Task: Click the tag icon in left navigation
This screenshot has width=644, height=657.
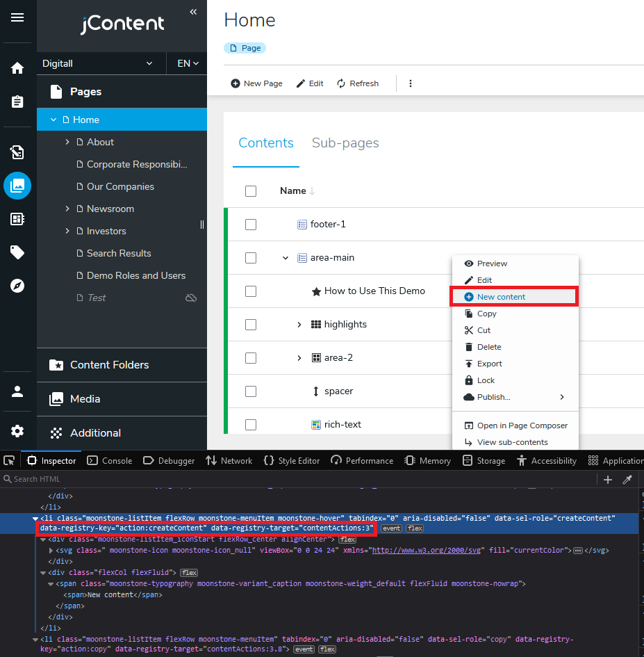Action: tap(17, 252)
